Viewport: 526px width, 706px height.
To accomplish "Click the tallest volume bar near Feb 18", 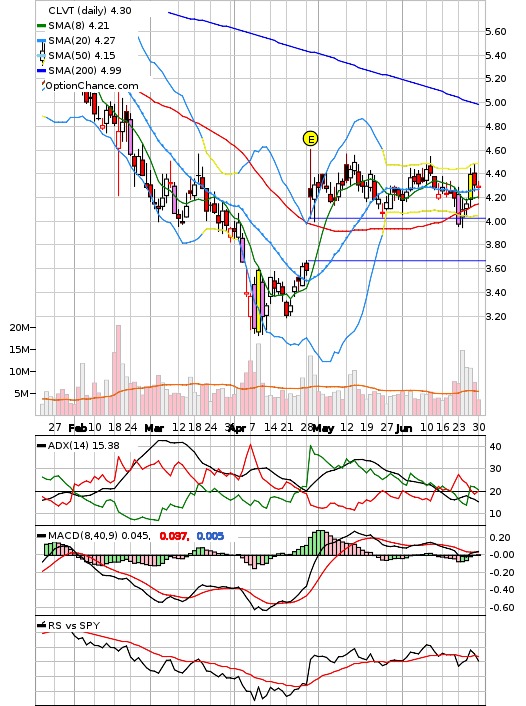I will [118, 370].
